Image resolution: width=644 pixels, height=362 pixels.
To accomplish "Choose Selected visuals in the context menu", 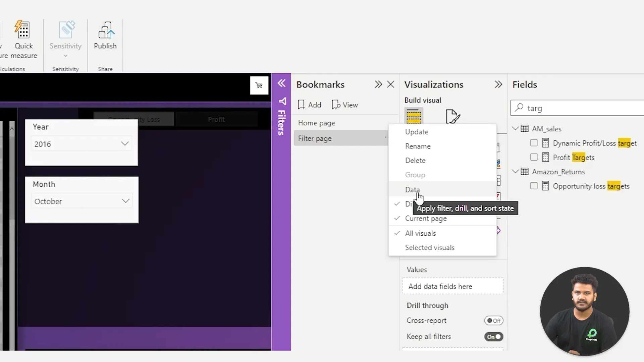I will pyautogui.click(x=430, y=248).
